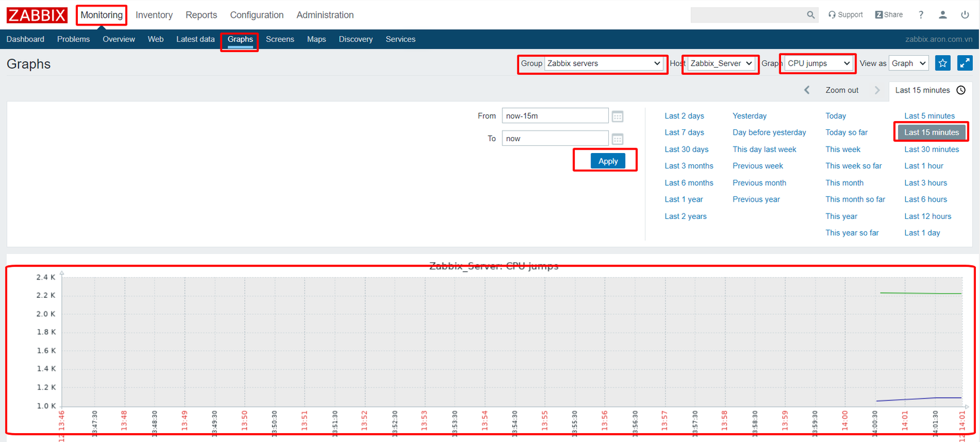
Task: Open the Administration menu
Action: tap(325, 15)
